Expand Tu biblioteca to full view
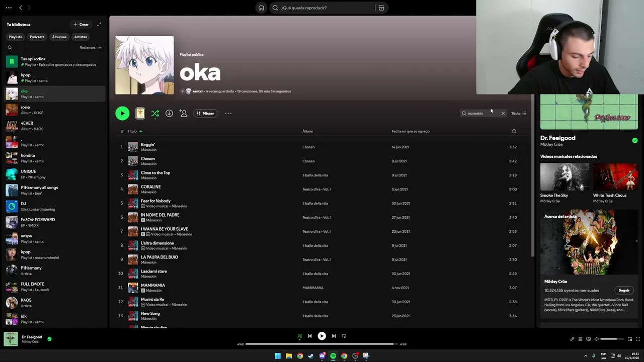Screen dimensions: 644x362 [99, 24]
